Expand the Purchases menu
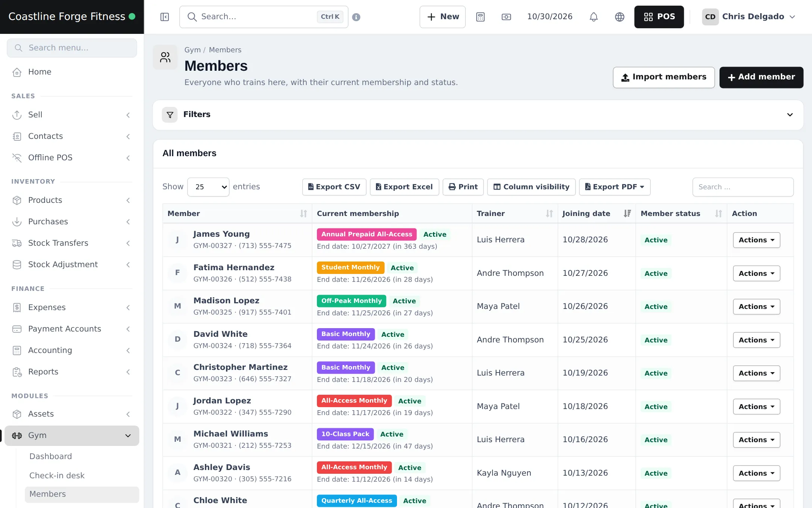 coord(72,222)
